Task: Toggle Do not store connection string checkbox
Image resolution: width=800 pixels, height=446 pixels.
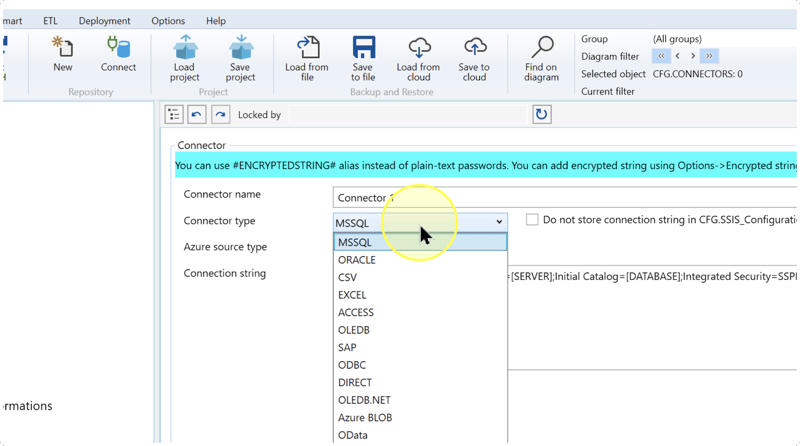Action: click(x=532, y=219)
